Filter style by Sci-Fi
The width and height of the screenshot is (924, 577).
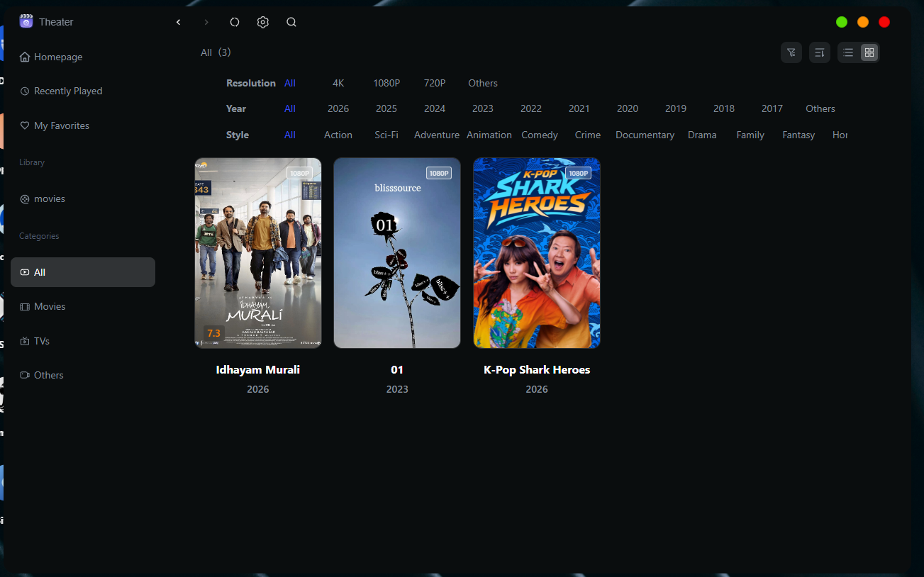[x=386, y=135]
